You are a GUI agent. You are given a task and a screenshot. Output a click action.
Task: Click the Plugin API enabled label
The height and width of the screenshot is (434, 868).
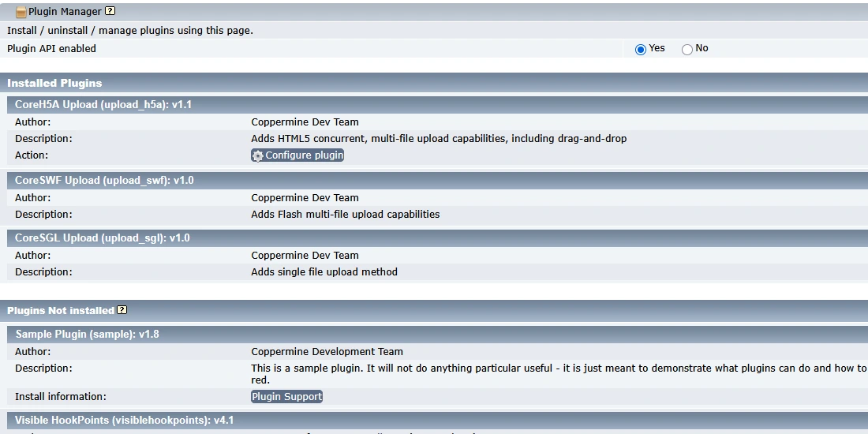tap(51, 49)
